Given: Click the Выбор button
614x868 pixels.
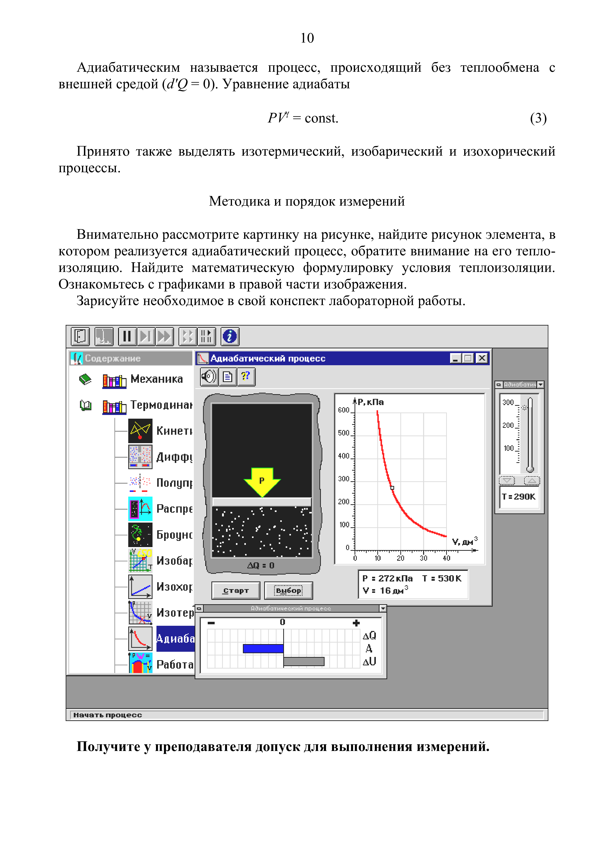Looking at the screenshot, I should point(289,591).
